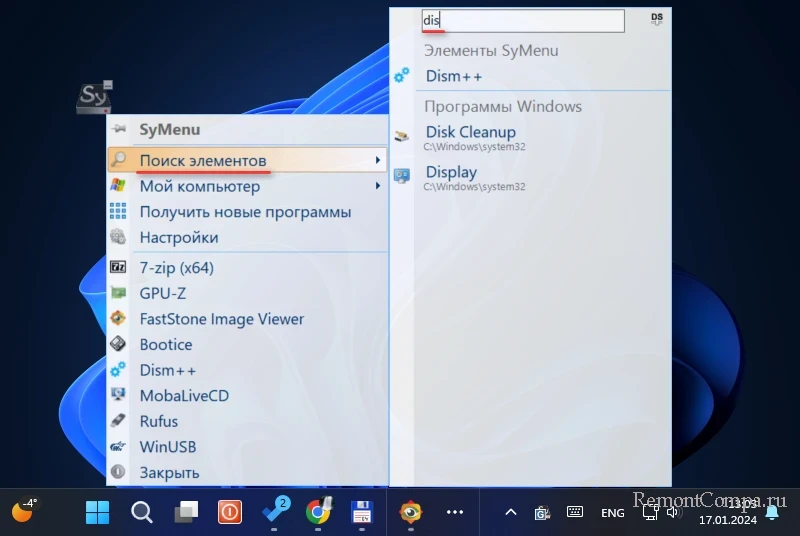800x536 pixels.
Task: Click the Rufus USB icon
Action: [x=118, y=421]
